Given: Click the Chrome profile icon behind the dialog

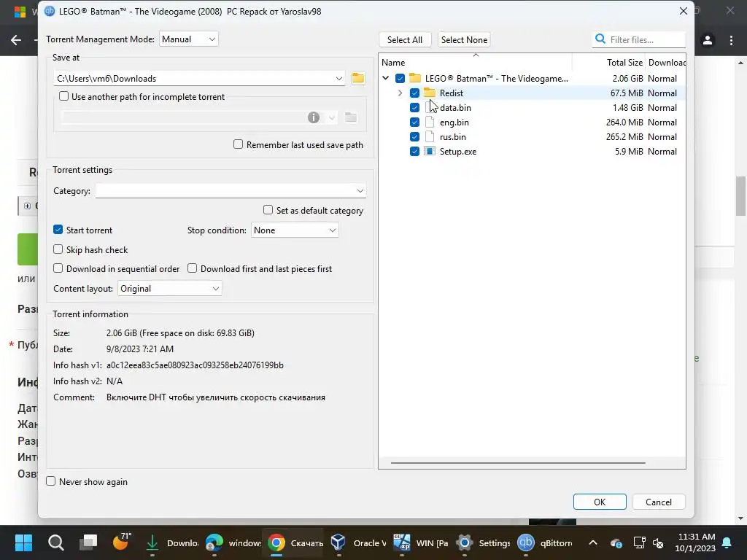Looking at the screenshot, I should (x=708, y=40).
